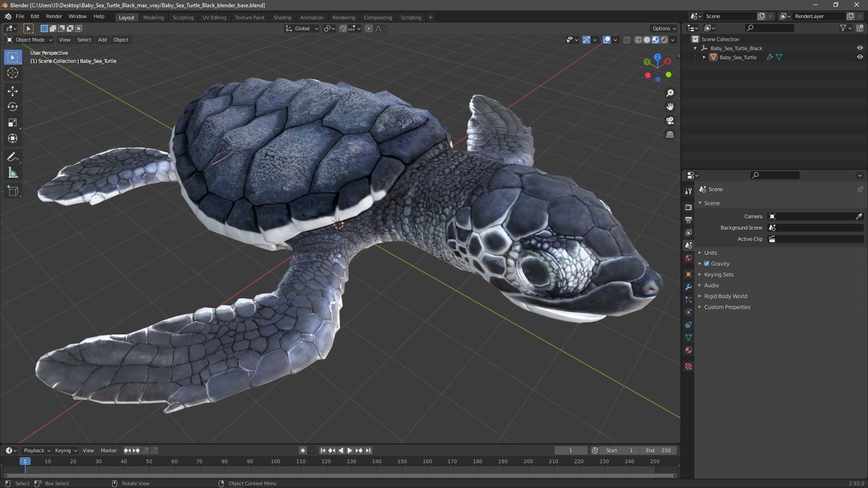Choose the Add Cube tool
Viewport: 868px width, 488px height.
coord(13,191)
